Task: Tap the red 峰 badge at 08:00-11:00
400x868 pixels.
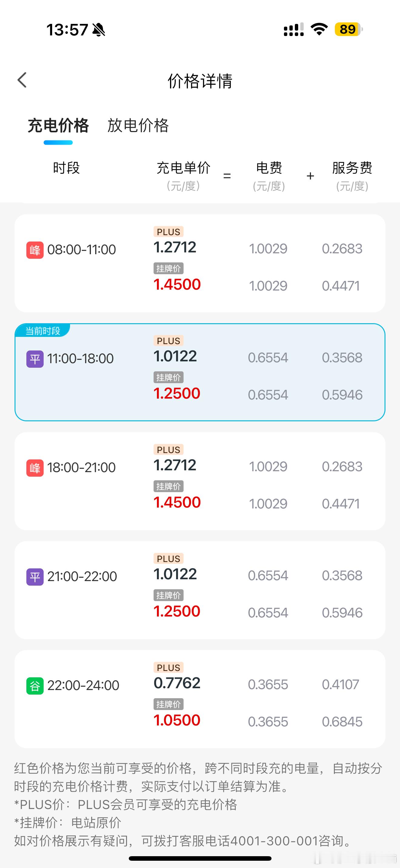Action: (35, 250)
